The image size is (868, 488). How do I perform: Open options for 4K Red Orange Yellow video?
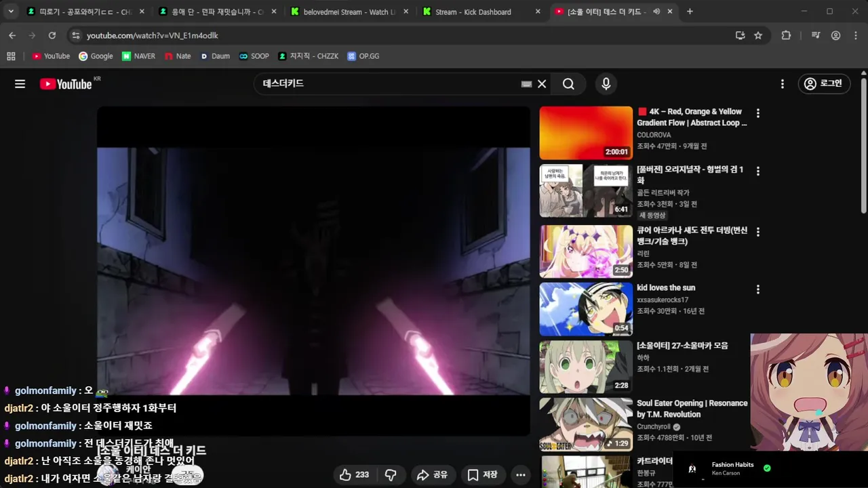758,113
